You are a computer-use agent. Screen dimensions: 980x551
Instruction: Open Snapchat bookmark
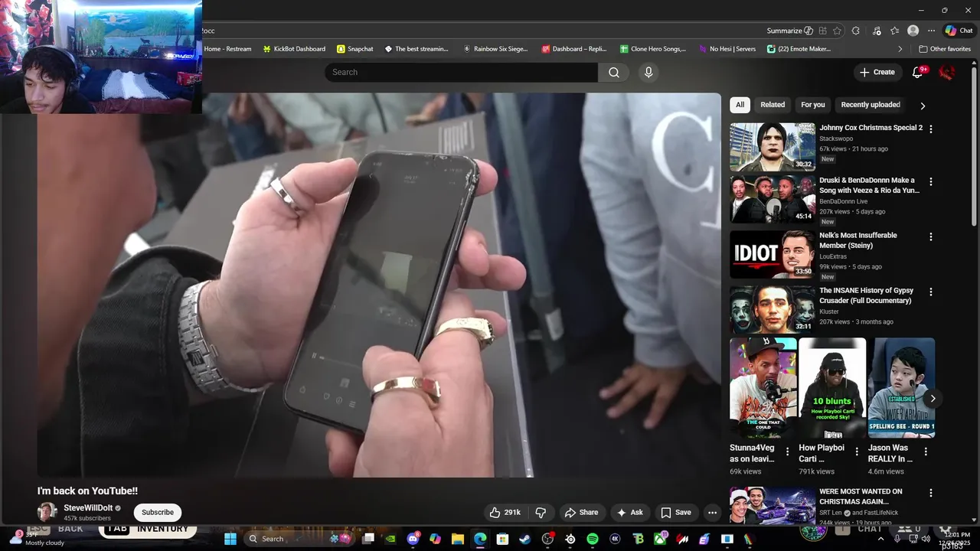coord(355,49)
